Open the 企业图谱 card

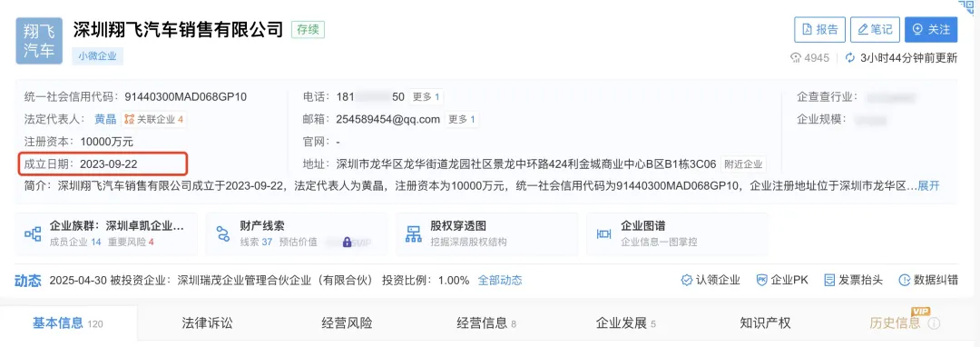click(678, 233)
